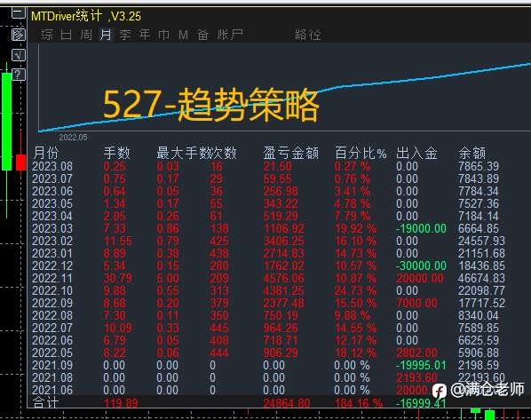Switch to the 季 quarterly tab

[x=125, y=35]
